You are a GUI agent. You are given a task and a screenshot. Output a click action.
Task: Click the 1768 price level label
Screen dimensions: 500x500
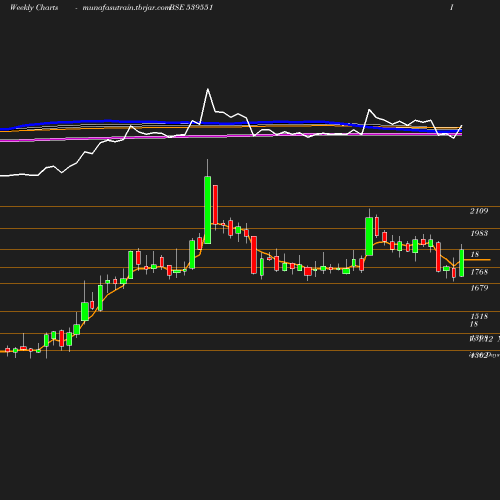(479, 272)
